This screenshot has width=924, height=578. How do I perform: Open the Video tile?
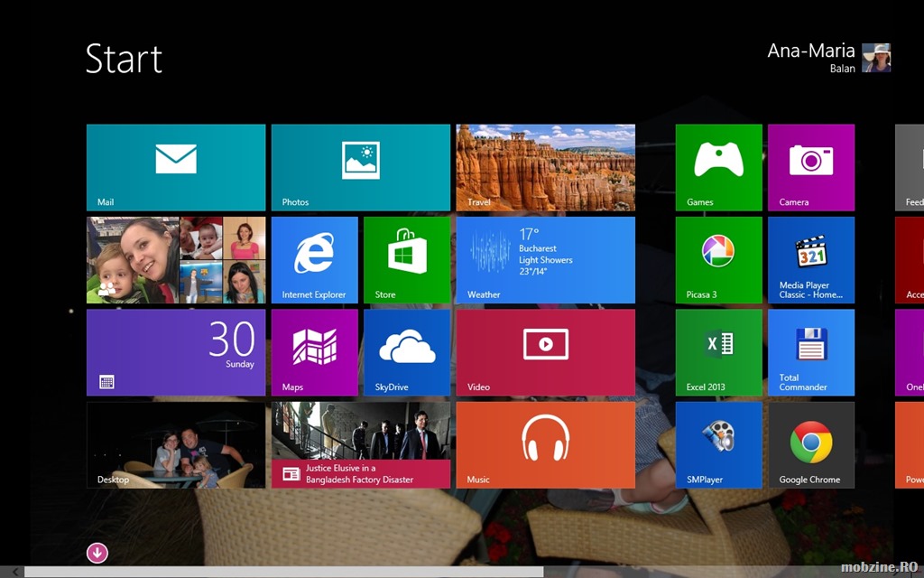point(546,353)
